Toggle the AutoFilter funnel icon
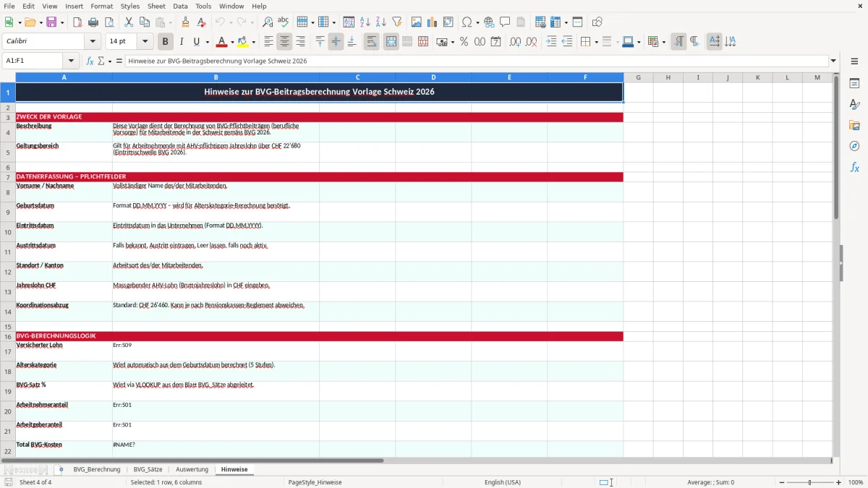Image resolution: width=868 pixels, height=488 pixels. pos(397,22)
